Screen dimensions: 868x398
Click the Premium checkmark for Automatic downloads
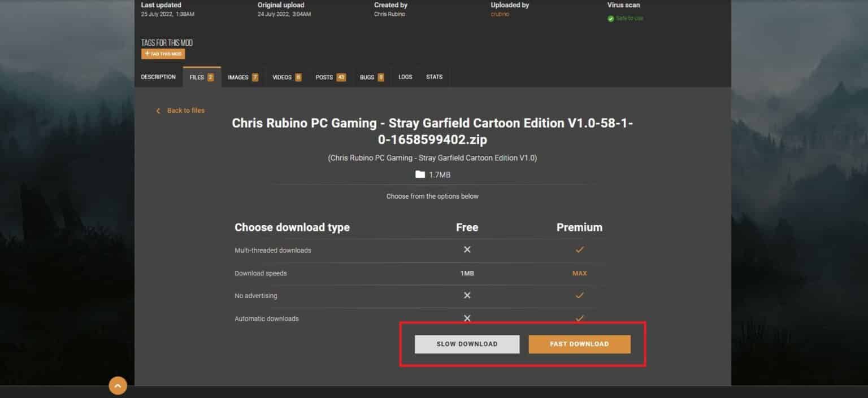click(579, 318)
